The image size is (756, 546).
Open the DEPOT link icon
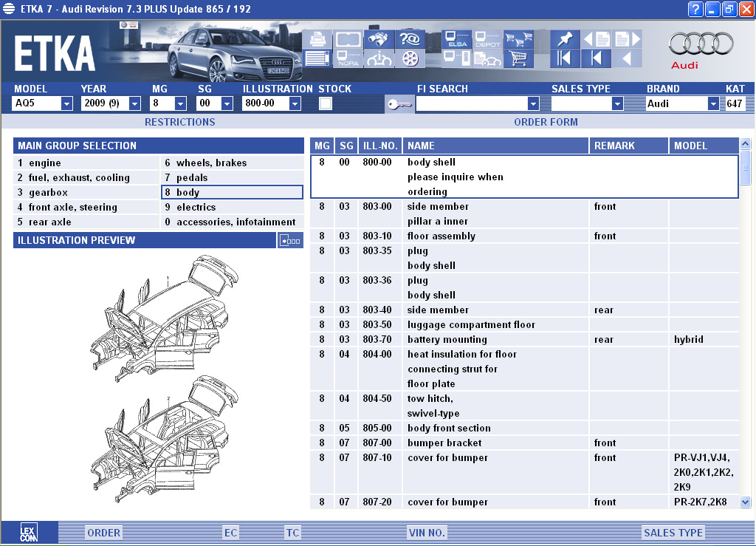(x=487, y=39)
